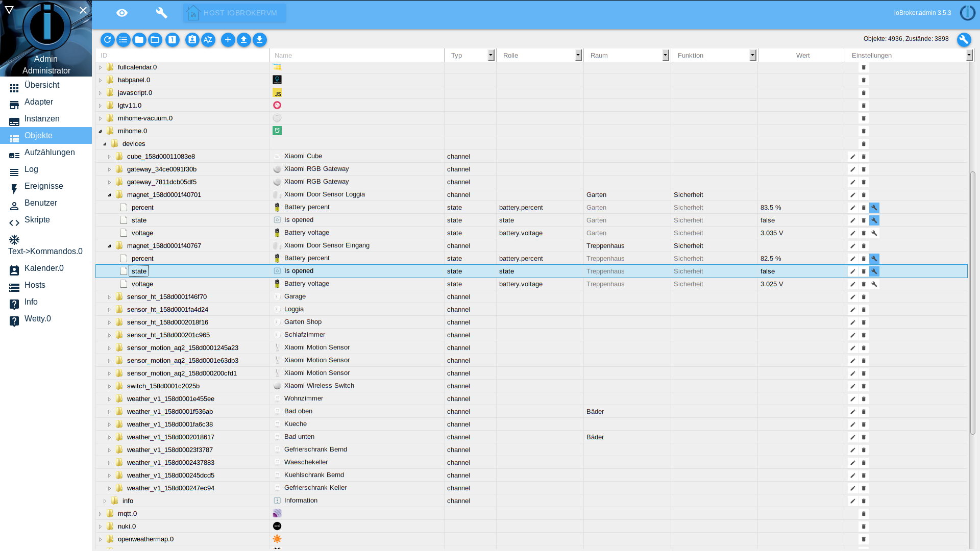Open the Hosts page

pyautogui.click(x=46, y=285)
